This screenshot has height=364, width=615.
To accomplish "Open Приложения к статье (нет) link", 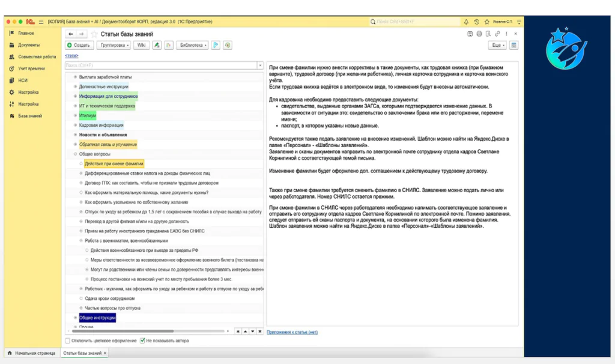I will [x=292, y=332].
